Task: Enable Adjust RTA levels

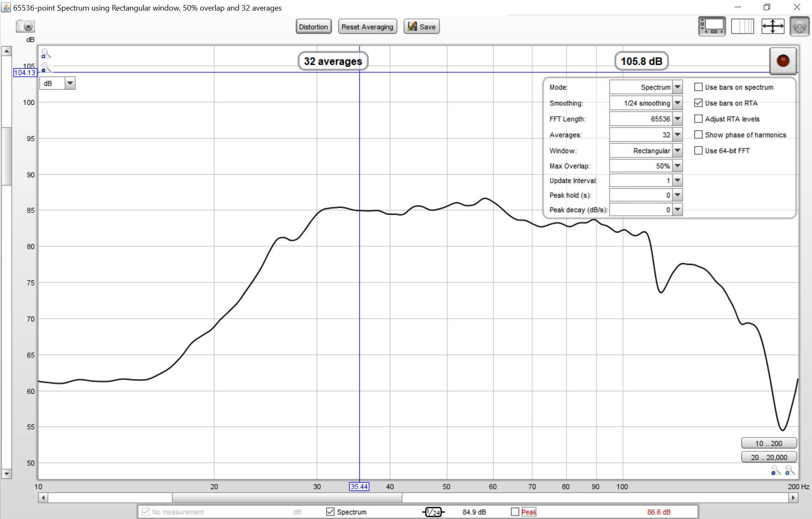Action: (x=698, y=119)
